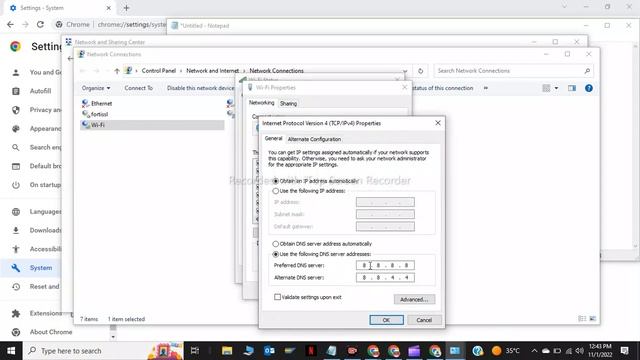
Task: Enable 'Validate settings upon exit' checkbox
Action: click(x=278, y=297)
